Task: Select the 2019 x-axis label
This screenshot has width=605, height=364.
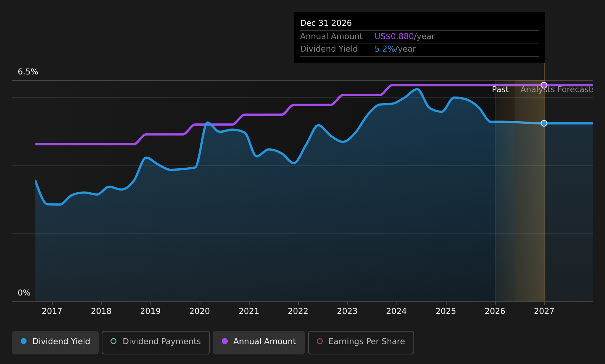Action: tap(150, 311)
